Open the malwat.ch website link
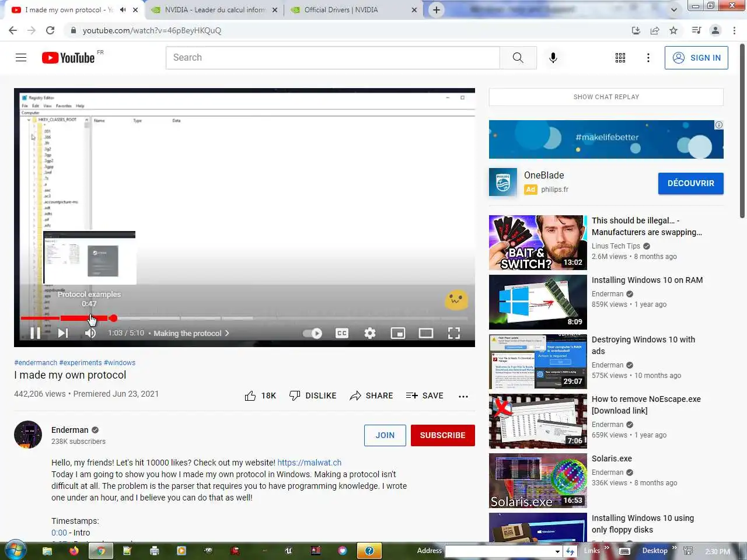The image size is (747, 560). pyautogui.click(x=309, y=463)
